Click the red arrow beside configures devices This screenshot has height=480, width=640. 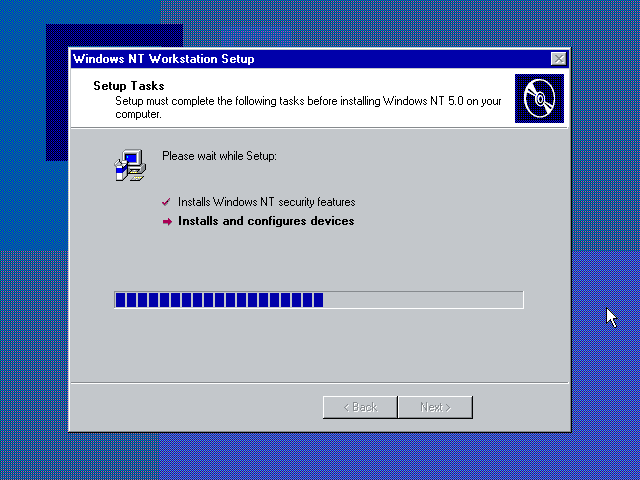point(167,222)
